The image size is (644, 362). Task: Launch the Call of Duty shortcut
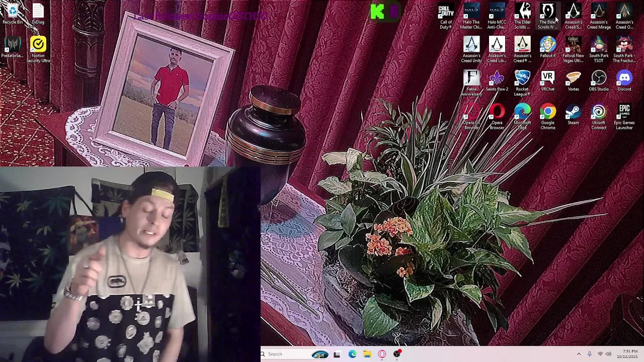tap(446, 17)
